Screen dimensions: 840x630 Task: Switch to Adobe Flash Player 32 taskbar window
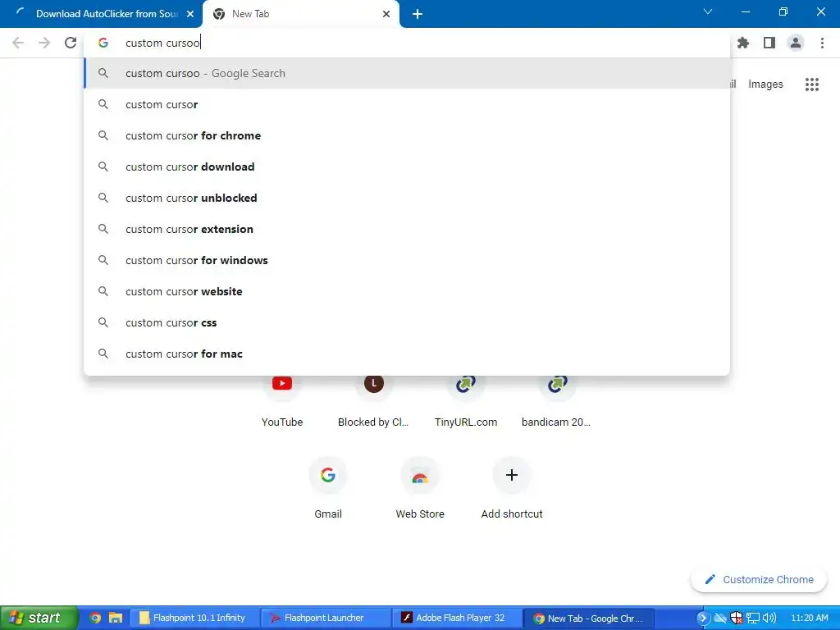pyautogui.click(x=456, y=618)
